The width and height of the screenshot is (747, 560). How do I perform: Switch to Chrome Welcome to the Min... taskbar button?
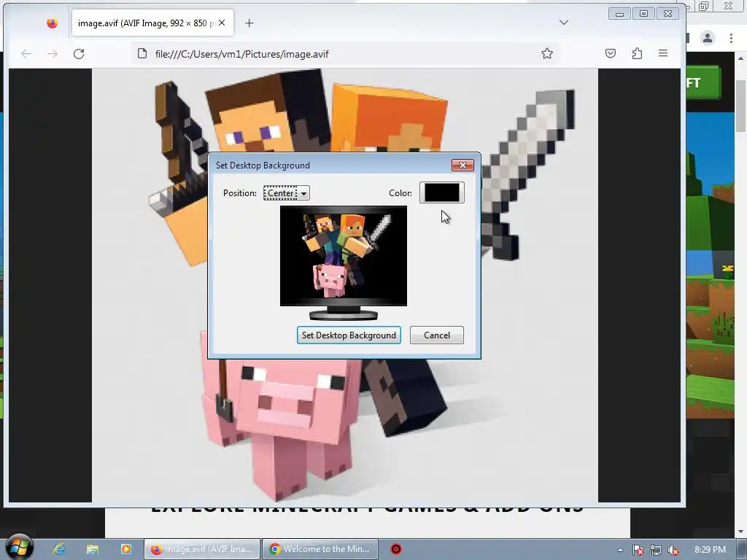[320, 549]
